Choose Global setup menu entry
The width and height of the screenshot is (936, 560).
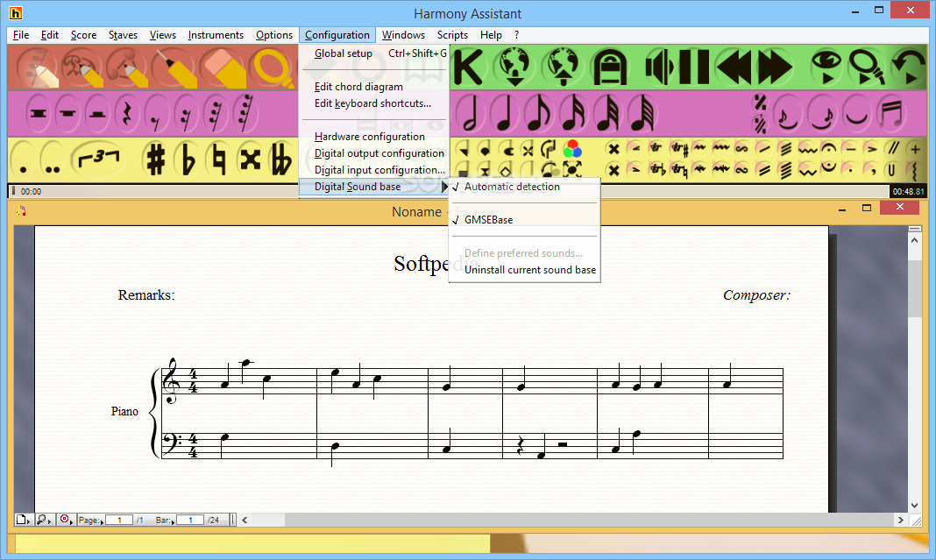(374, 53)
